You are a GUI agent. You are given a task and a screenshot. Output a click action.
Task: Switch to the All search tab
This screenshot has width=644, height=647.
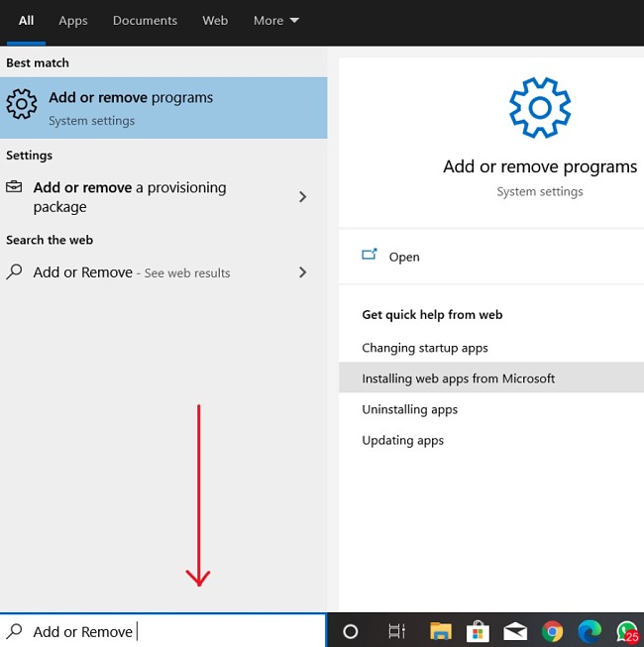(26, 21)
